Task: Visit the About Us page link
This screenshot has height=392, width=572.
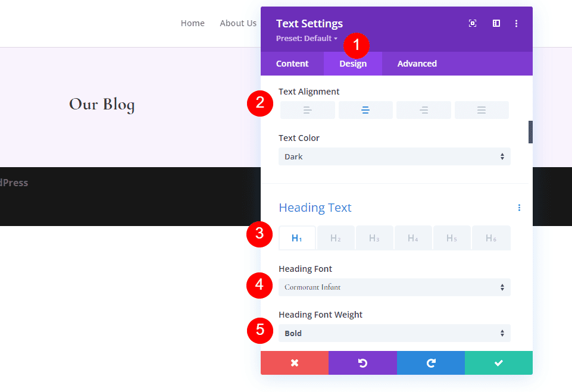Action: click(x=238, y=23)
